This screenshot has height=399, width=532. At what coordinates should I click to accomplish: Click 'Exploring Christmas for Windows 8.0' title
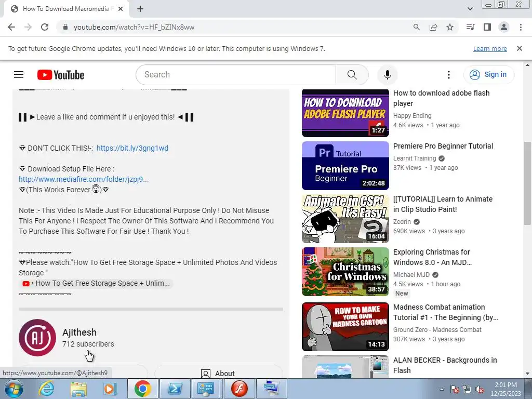432,257
